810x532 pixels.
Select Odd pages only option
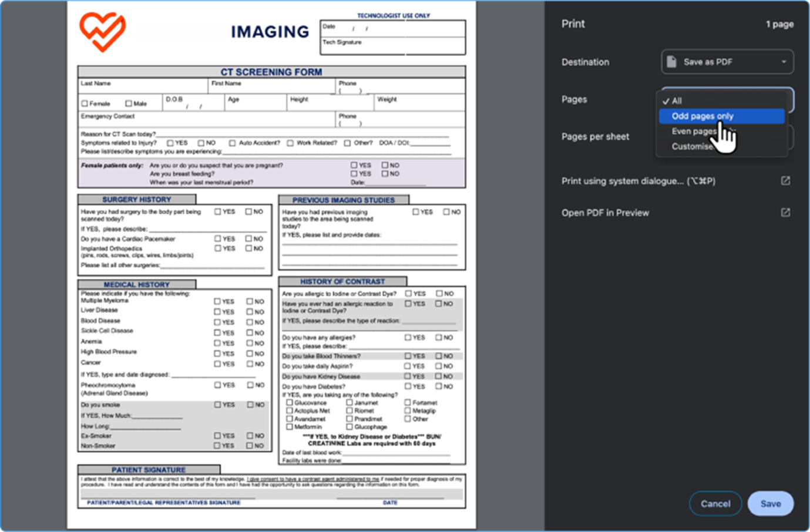coord(703,116)
